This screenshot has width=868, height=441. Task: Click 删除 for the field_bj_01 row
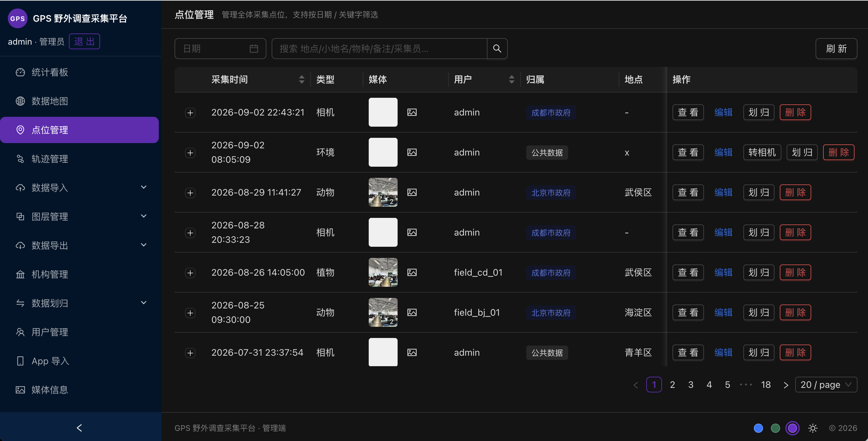pyautogui.click(x=795, y=313)
